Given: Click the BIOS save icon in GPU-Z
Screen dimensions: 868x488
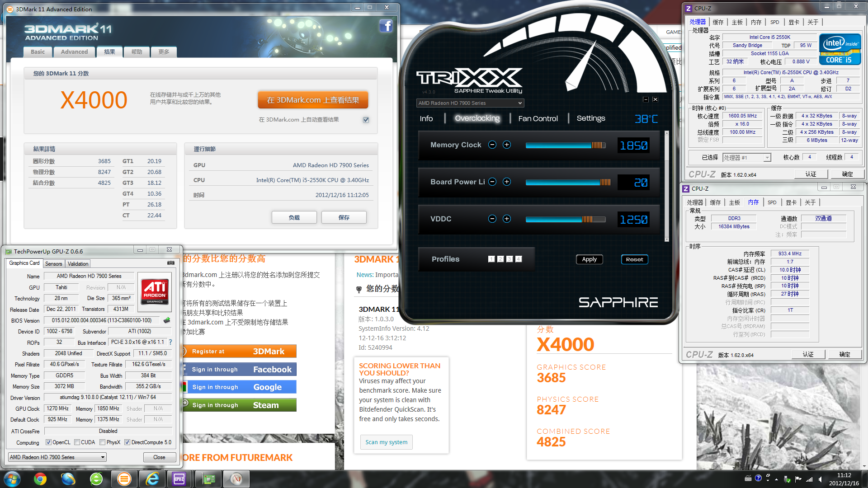Looking at the screenshot, I should [x=167, y=320].
